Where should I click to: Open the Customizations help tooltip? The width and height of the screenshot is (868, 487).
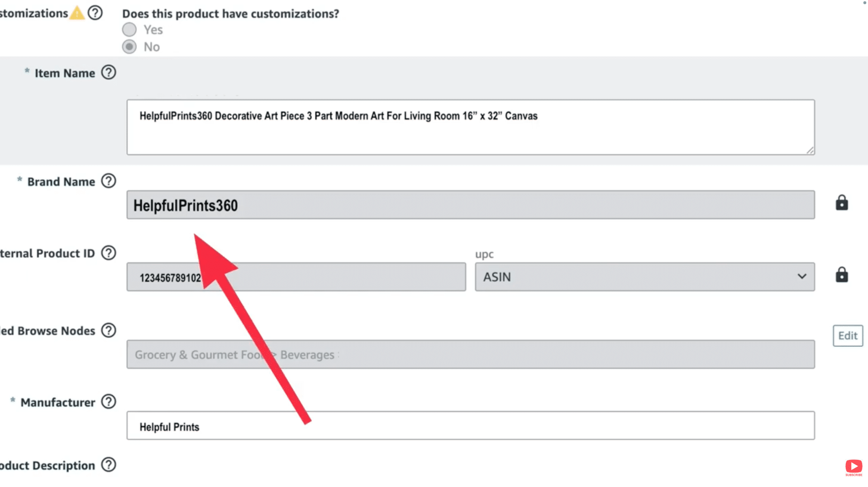coord(95,13)
